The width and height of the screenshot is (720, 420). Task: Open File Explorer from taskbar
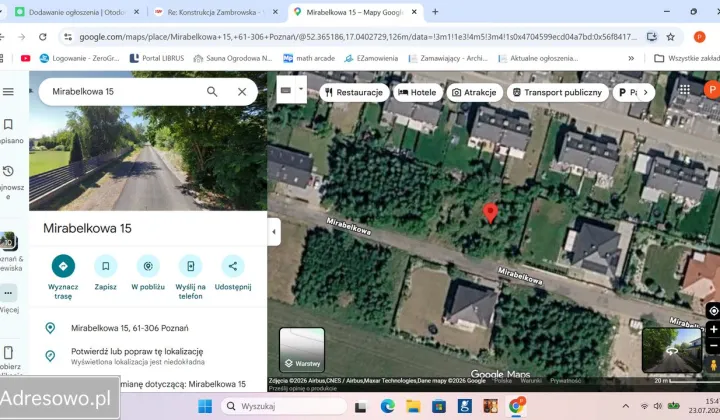pos(413,406)
